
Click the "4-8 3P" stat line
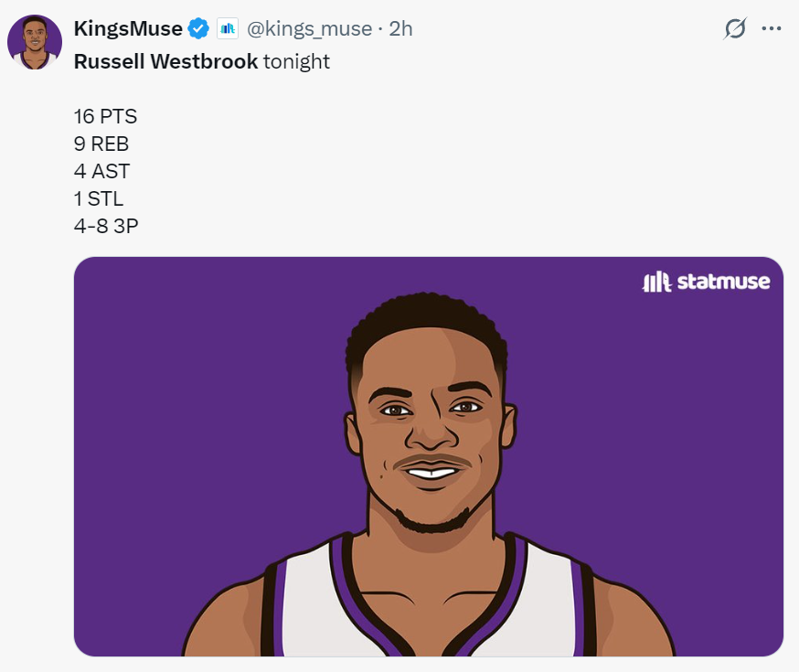point(106,225)
